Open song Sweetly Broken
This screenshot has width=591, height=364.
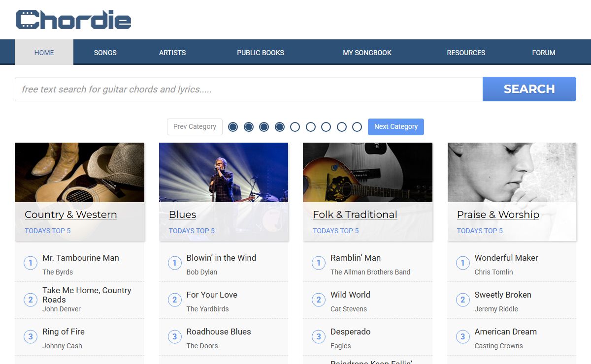coord(503,295)
